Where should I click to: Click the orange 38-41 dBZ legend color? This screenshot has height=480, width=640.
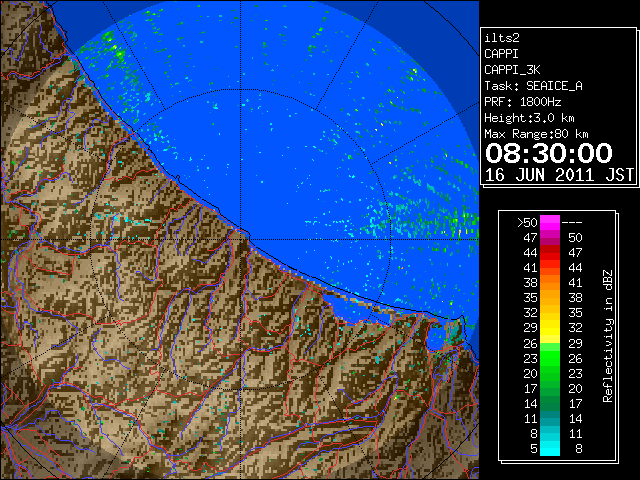pos(550,282)
